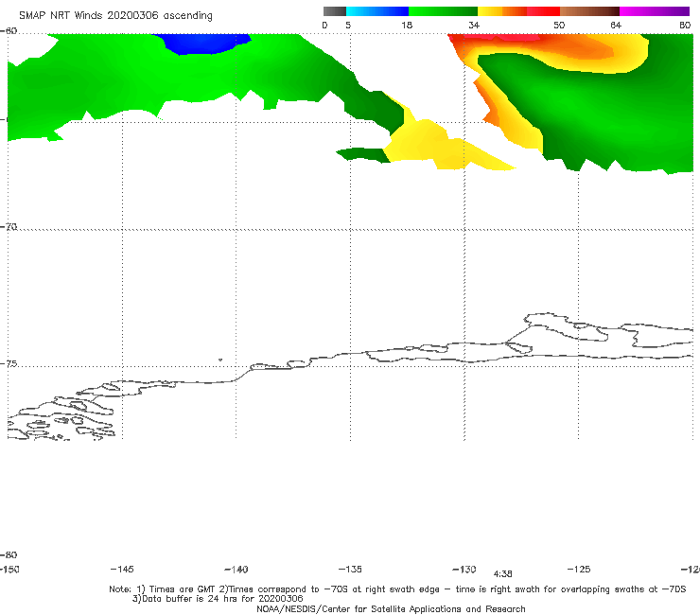Image resolution: width=700 pixels, height=615 pixels.
Task: Click the latitude label '-75'
Action: 9,363
